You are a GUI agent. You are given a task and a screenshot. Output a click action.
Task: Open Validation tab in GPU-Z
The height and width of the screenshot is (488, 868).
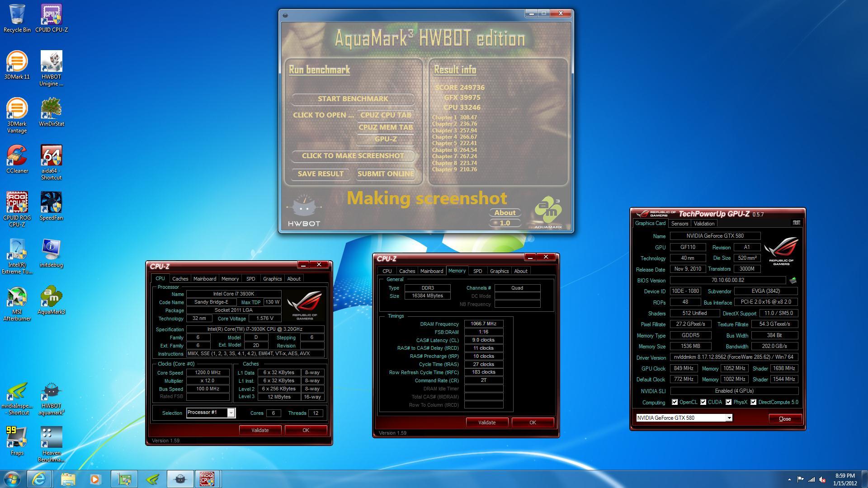704,224
